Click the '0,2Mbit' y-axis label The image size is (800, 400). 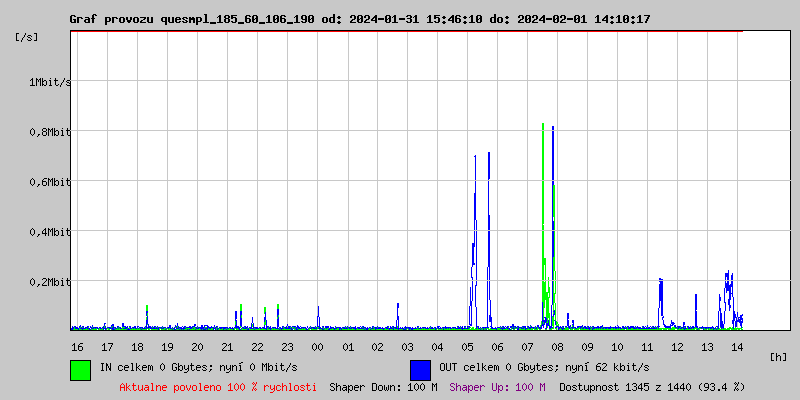(49, 282)
